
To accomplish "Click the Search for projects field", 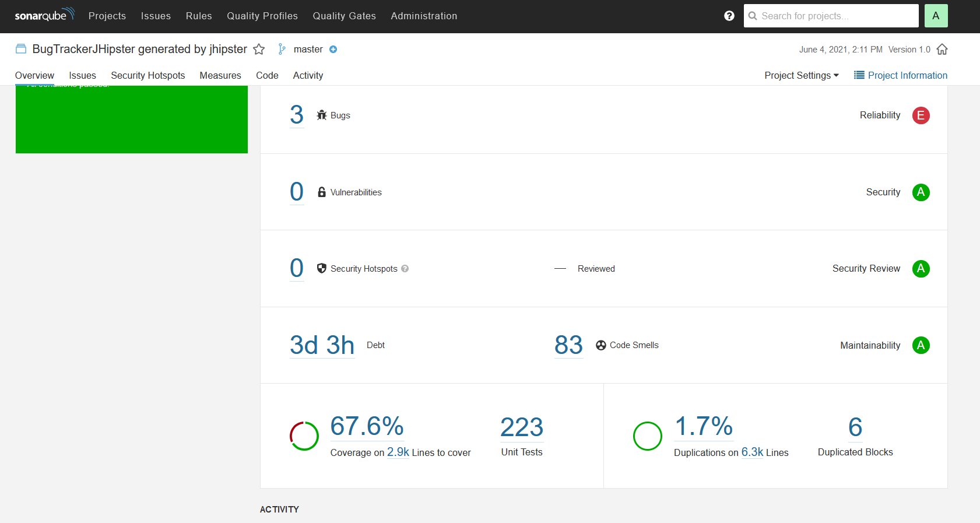I will (x=834, y=16).
